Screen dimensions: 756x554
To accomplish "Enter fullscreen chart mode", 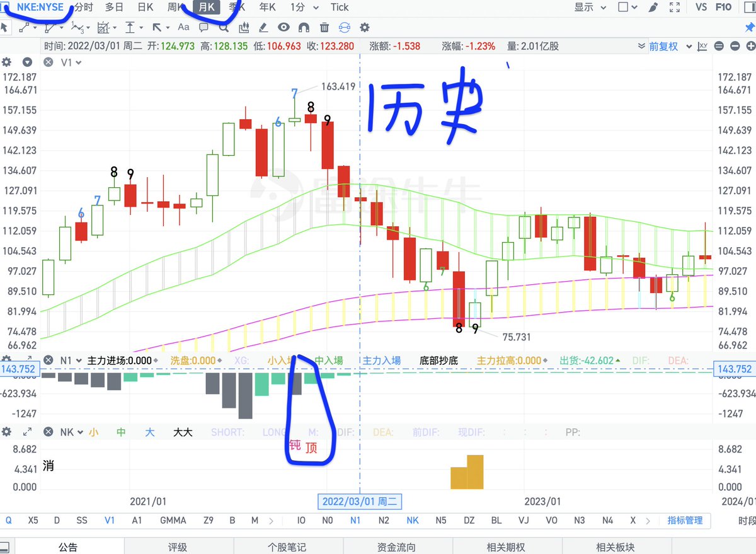I will 675,7.
